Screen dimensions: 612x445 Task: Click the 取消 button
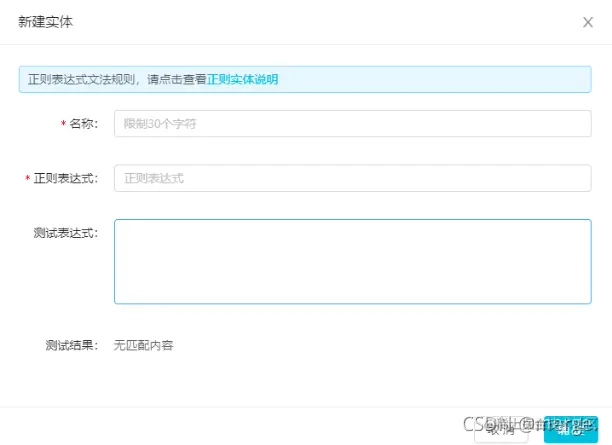point(501,430)
